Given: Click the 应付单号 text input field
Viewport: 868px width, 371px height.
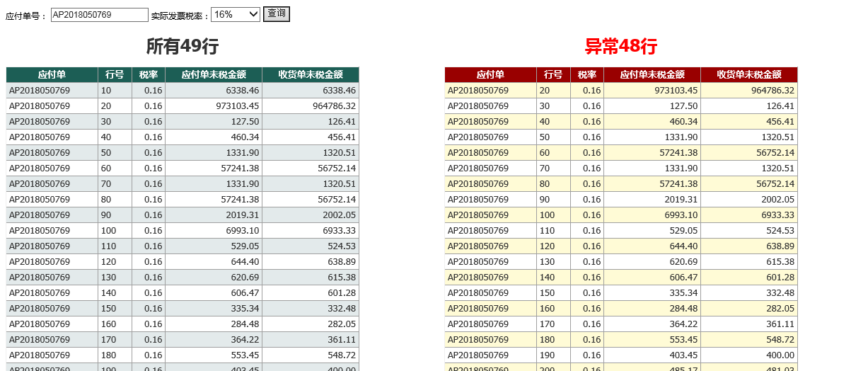Looking at the screenshot, I should pos(99,15).
